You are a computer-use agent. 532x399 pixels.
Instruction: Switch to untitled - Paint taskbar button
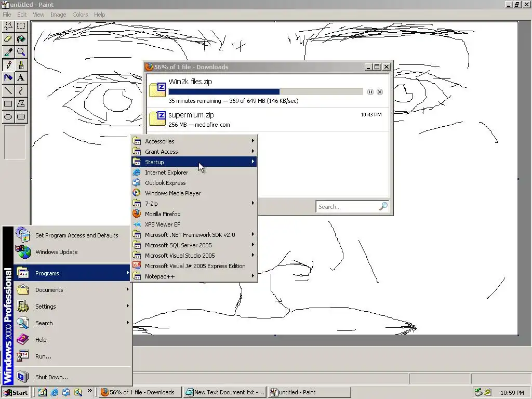(309, 393)
